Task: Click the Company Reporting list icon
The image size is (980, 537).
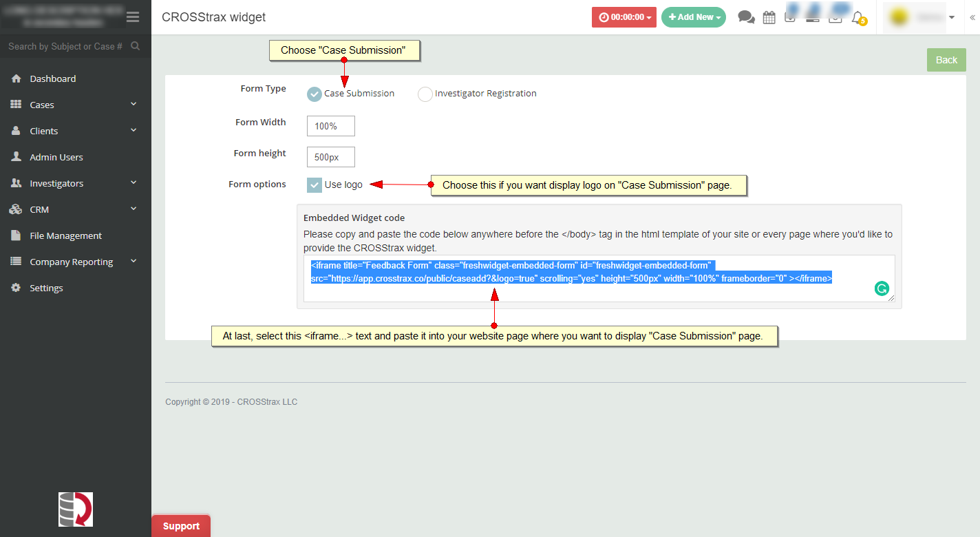Action: (17, 262)
